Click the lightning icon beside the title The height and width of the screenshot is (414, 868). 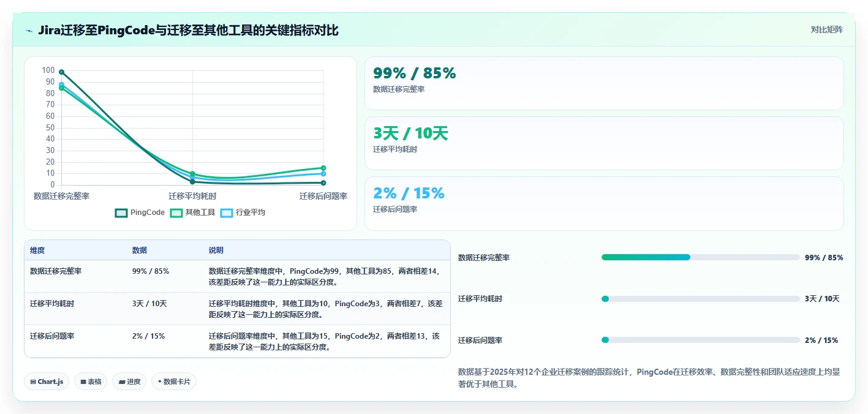point(29,31)
